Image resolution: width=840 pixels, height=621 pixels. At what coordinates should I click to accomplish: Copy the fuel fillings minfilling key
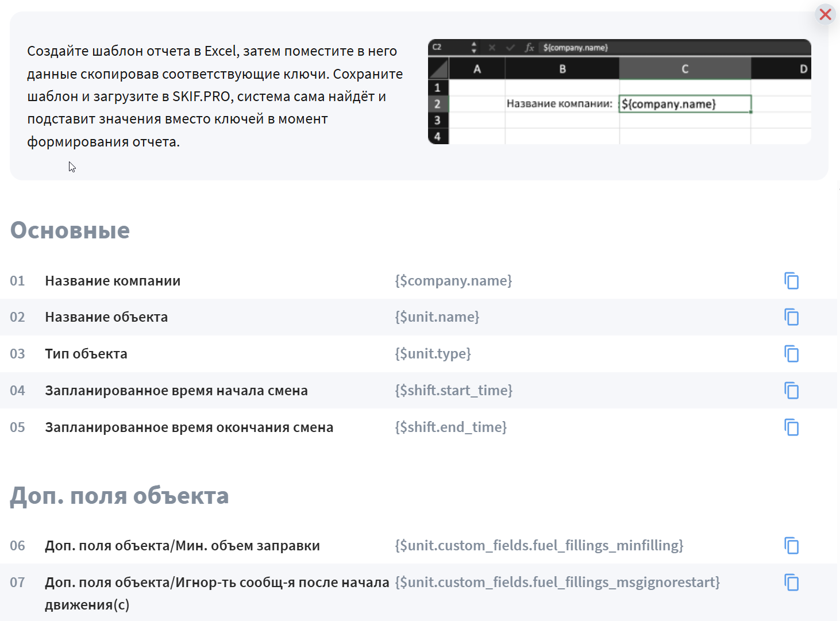(792, 546)
